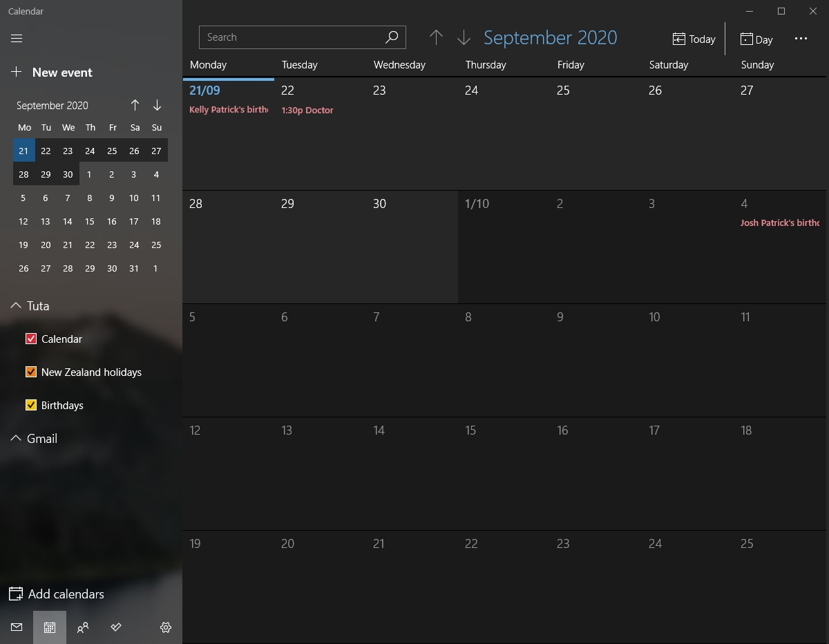Viewport: 829px width, 644px height.
Task: Maximize the Calendar window
Action: pyautogui.click(x=781, y=11)
